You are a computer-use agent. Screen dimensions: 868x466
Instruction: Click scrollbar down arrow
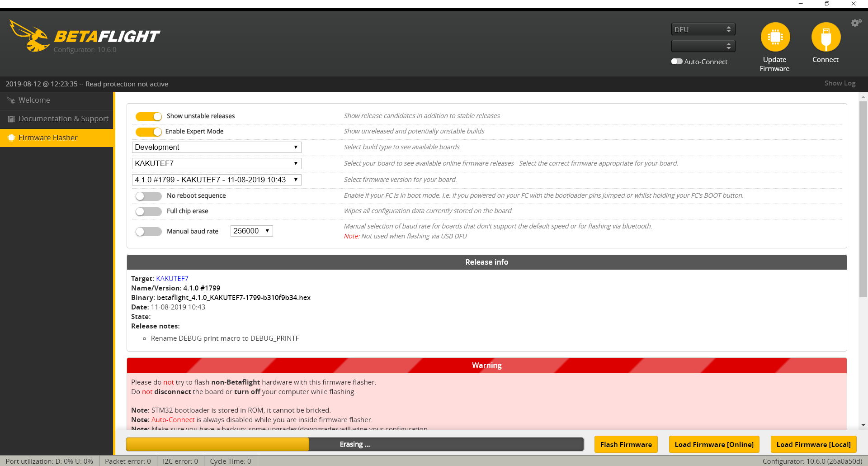pyautogui.click(x=863, y=425)
